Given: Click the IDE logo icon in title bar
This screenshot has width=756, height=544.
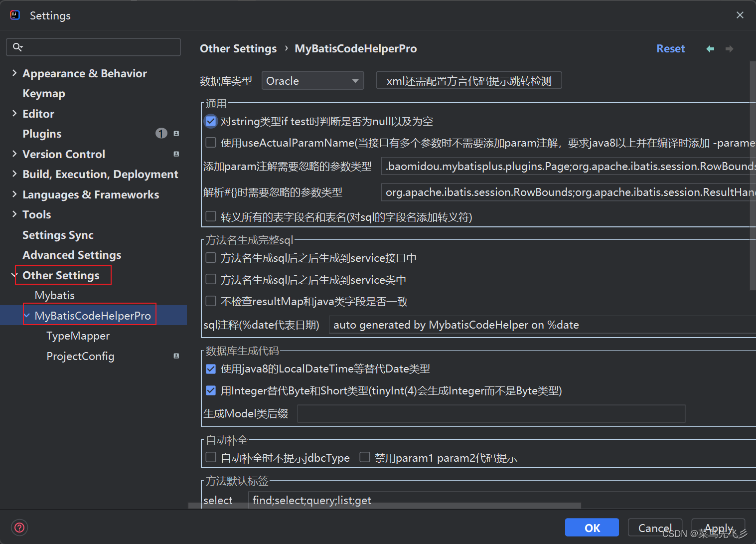Looking at the screenshot, I should [x=14, y=15].
